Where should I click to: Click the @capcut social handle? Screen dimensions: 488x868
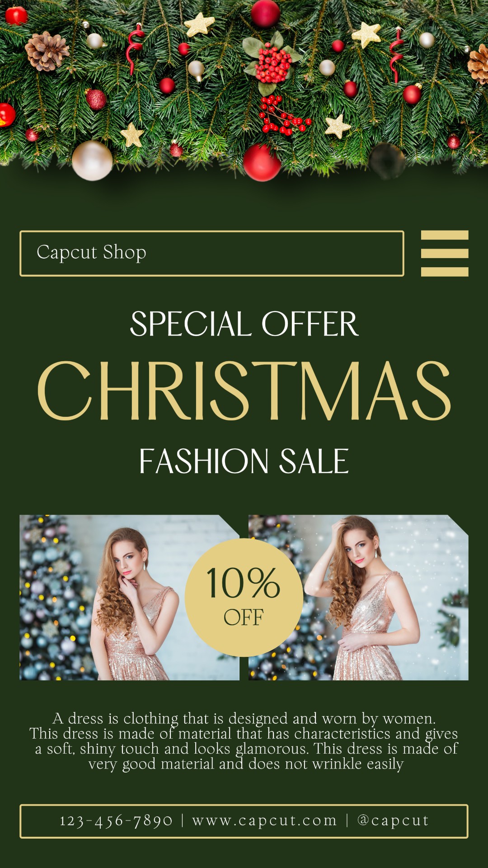(393, 821)
